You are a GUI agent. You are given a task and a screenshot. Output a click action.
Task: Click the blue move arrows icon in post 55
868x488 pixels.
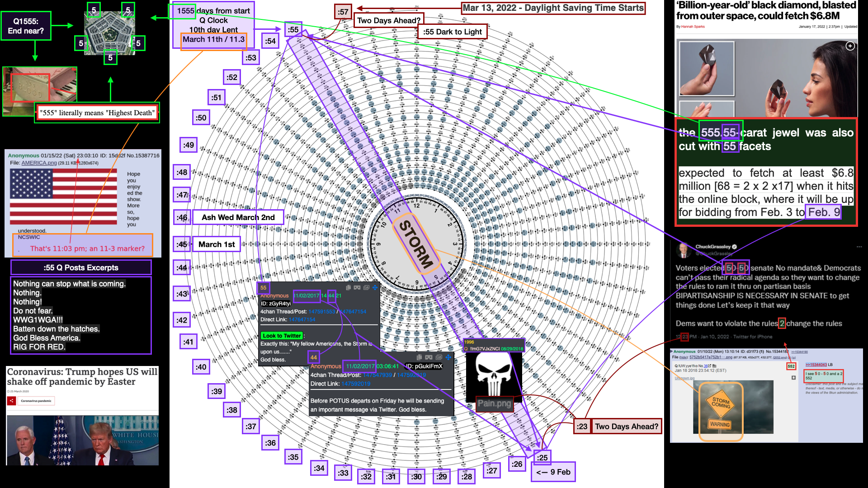(x=375, y=287)
